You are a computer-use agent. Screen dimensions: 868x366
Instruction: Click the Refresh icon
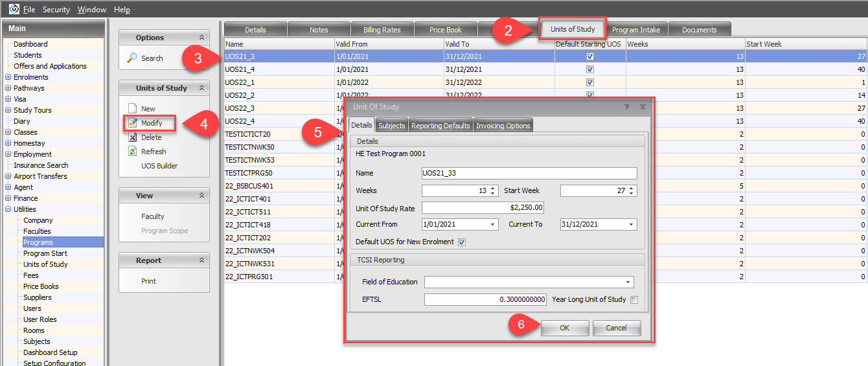[132, 152]
